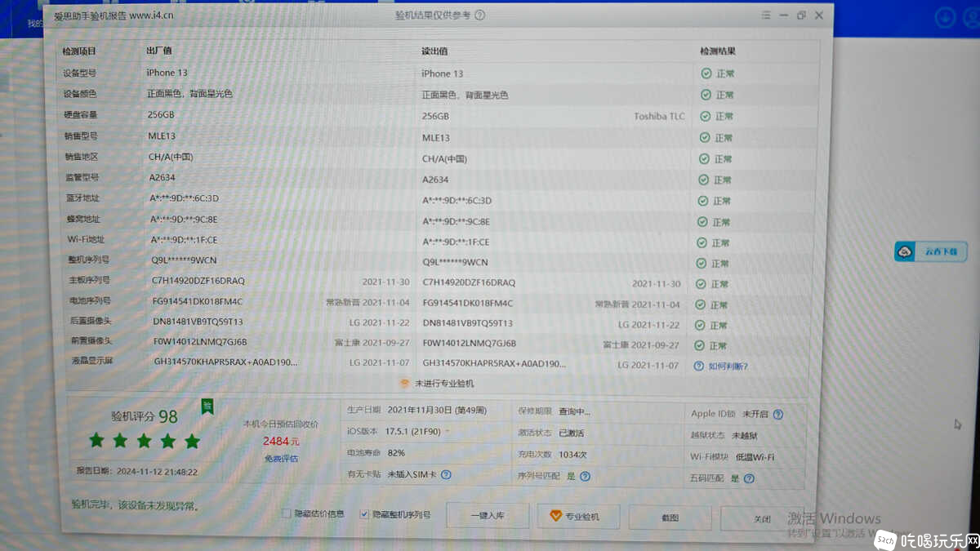The width and height of the screenshot is (980, 551).
Task: Click the green check icon in 前置摄像头 row
Action: click(x=701, y=345)
